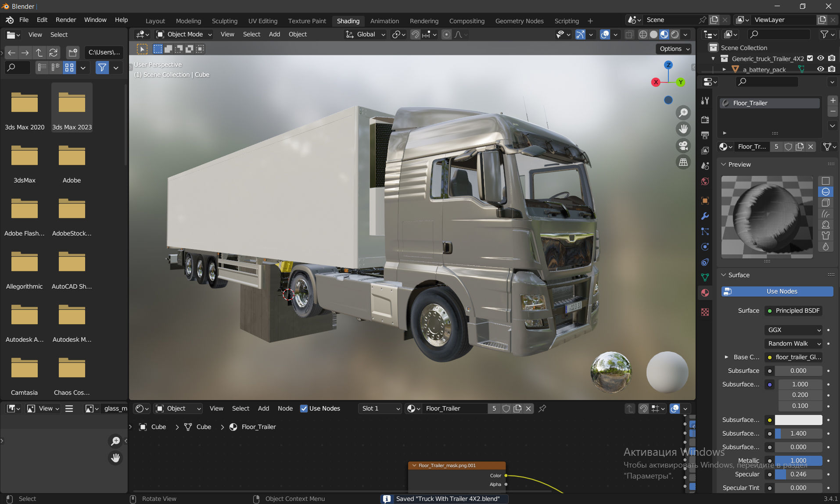Collapse the Surface panel
Image resolution: width=840 pixels, height=504 pixels.
point(724,275)
